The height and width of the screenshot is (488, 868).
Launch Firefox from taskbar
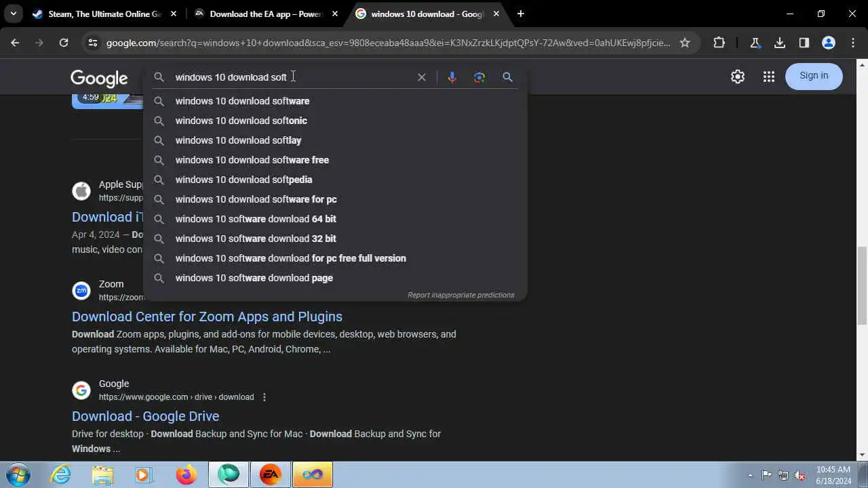185,474
